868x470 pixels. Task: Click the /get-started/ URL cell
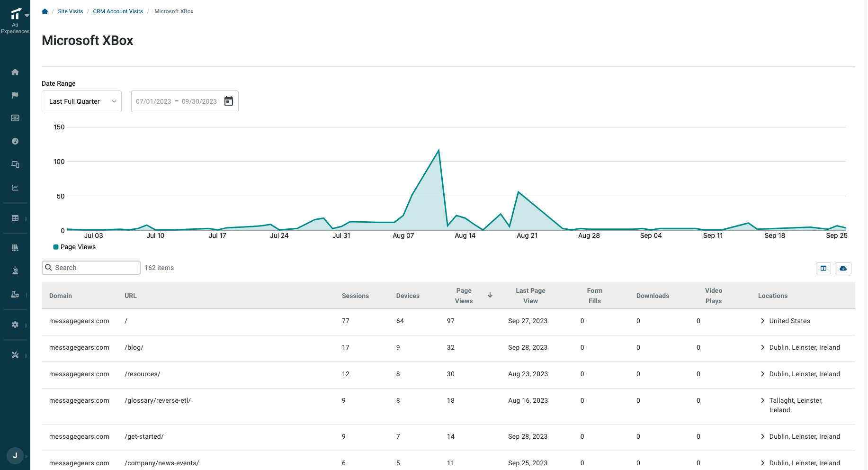(144, 436)
